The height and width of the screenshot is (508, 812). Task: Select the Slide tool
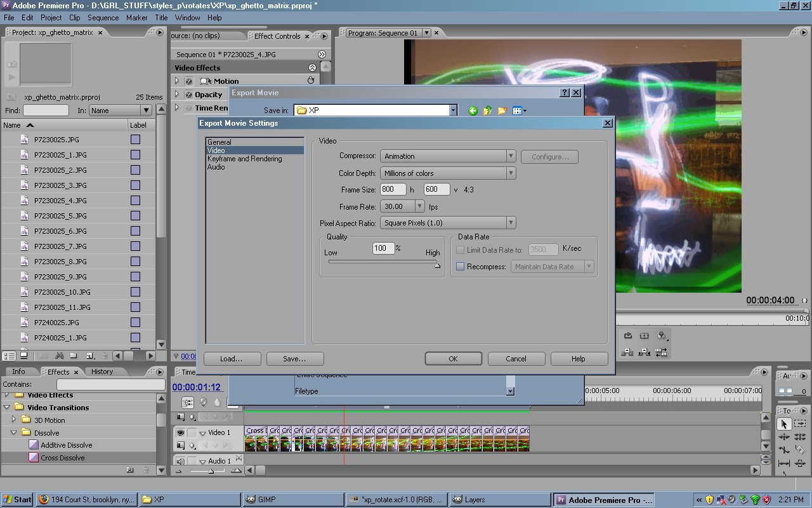[x=800, y=464]
